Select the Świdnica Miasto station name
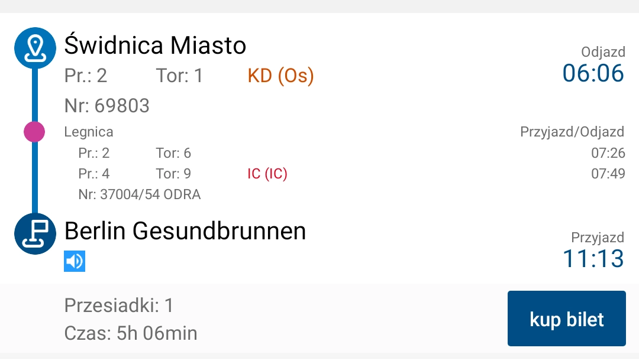 coord(155,45)
